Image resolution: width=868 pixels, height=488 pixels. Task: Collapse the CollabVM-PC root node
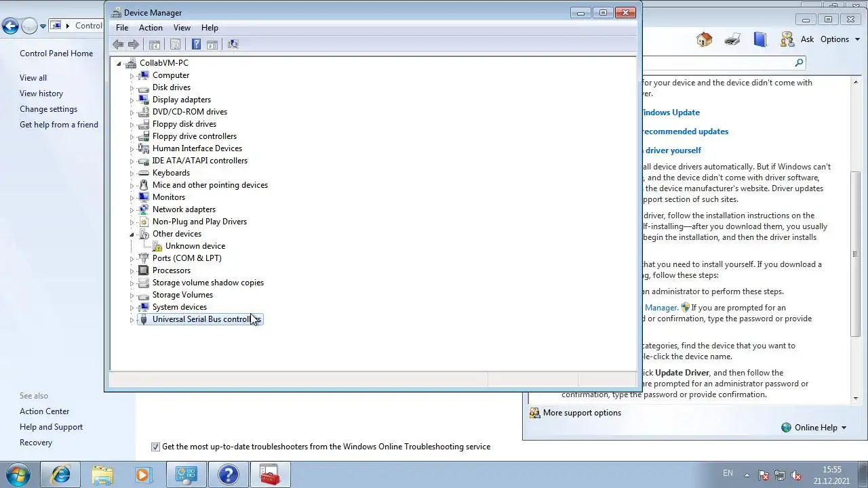pos(119,64)
